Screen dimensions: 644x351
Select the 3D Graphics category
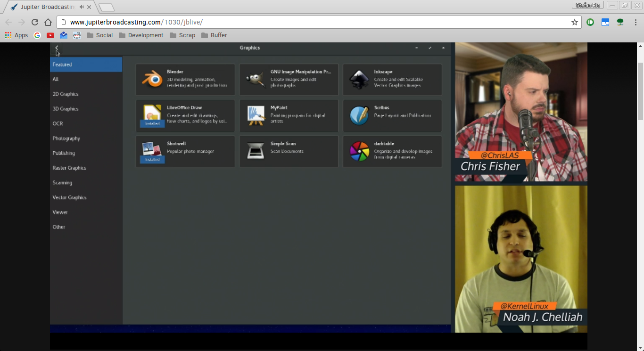coord(86,109)
